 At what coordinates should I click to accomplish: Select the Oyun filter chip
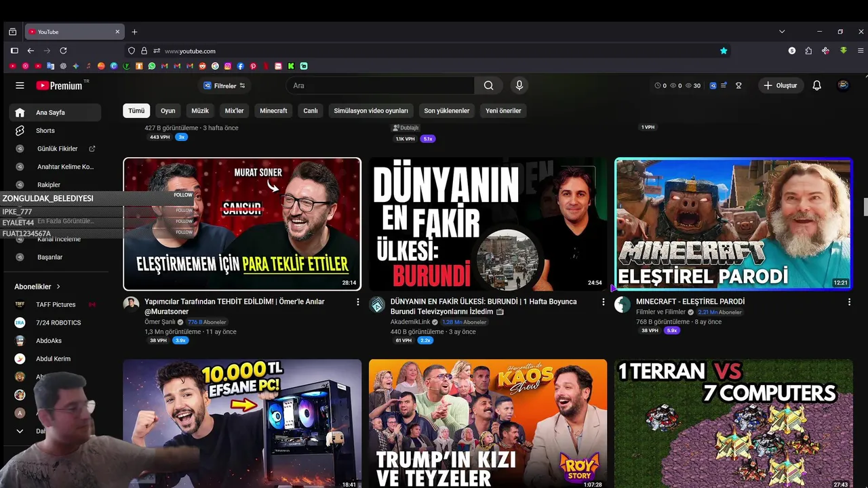[168, 110]
